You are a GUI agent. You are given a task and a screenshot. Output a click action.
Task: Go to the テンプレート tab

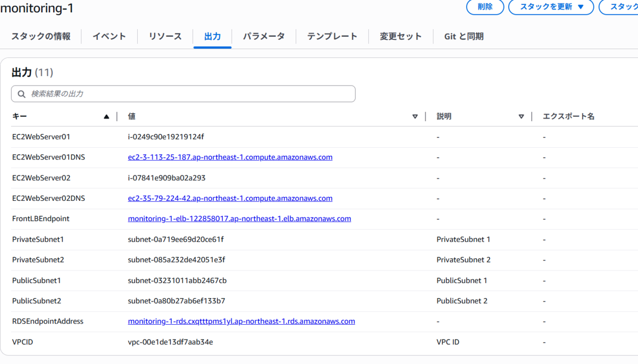332,36
